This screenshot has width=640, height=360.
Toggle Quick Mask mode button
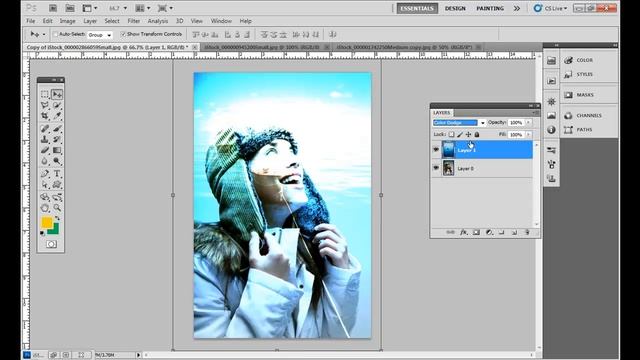coord(51,244)
